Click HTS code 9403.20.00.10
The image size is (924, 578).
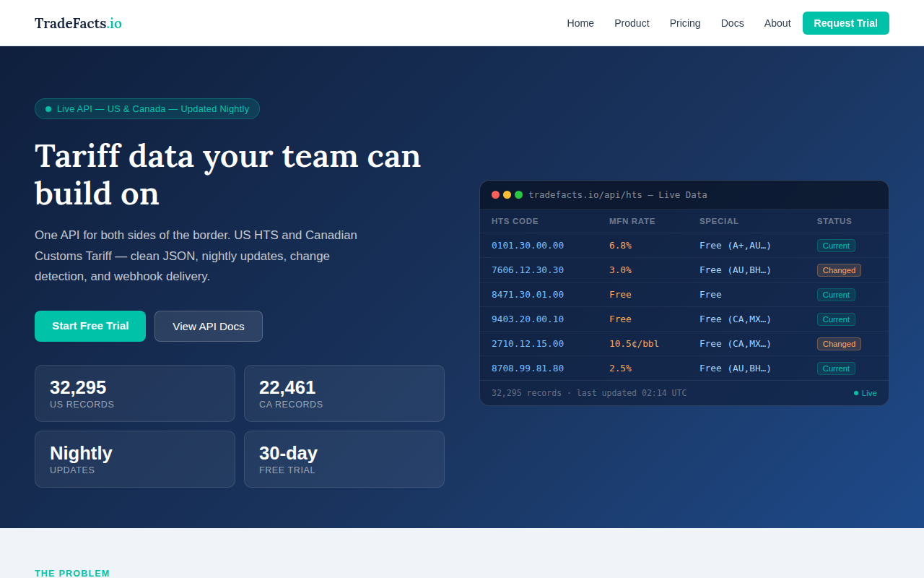coord(528,319)
